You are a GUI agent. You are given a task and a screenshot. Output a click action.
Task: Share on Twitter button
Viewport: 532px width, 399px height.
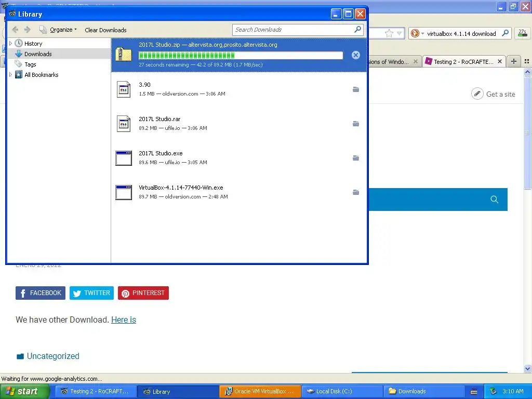[x=91, y=293]
